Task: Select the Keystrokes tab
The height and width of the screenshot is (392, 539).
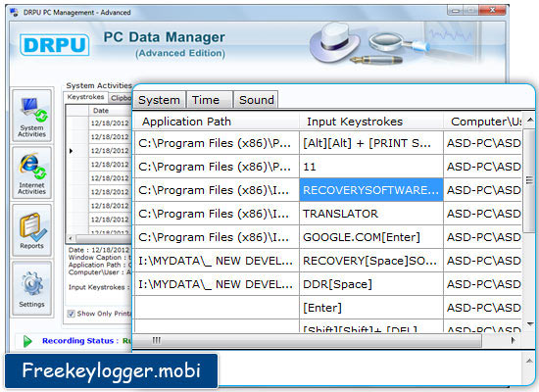Action: click(85, 97)
